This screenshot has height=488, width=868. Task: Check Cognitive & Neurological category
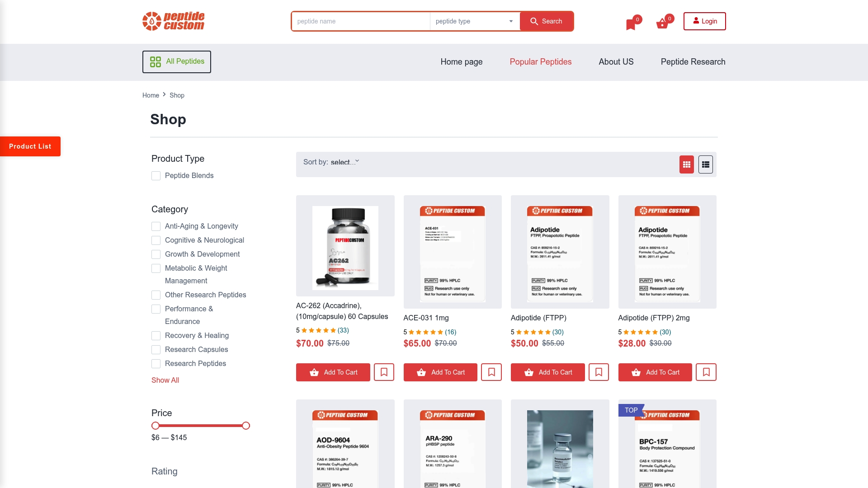tap(156, 240)
